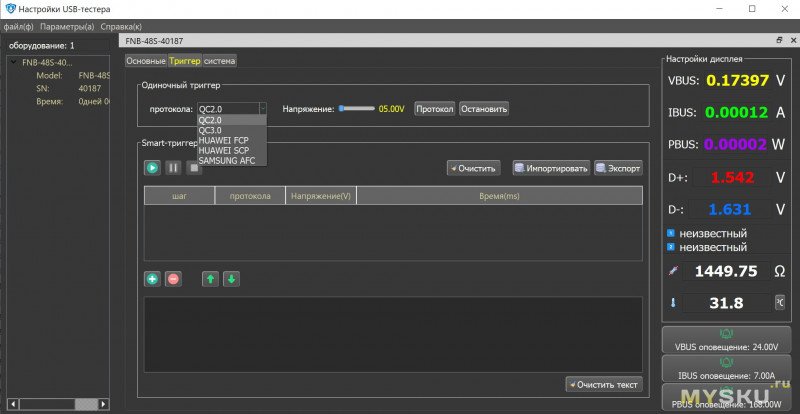Pick QC3.0 from the protocol dropdown list
The width and height of the screenshot is (800, 414).
pyautogui.click(x=211, y=130)
